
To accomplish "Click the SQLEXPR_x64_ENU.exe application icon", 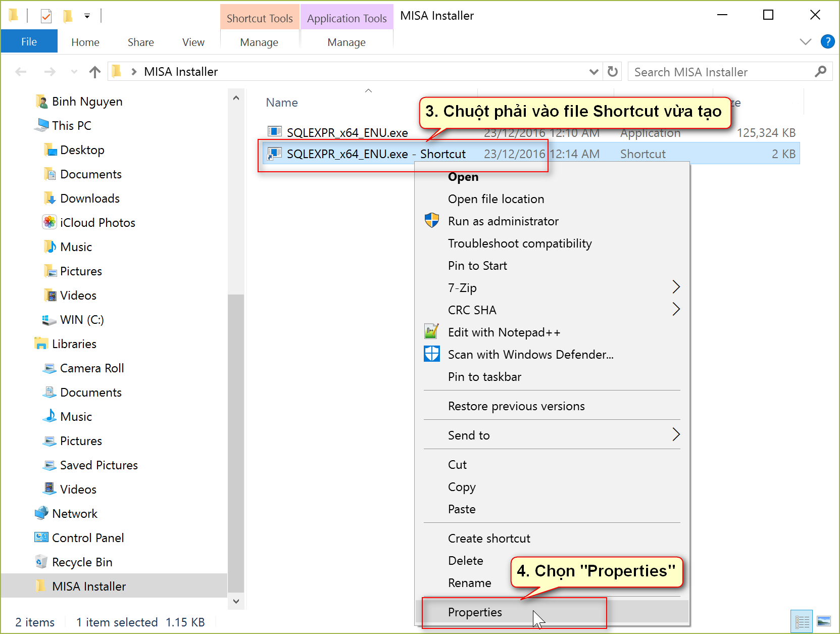I will (x=275, y=132).
